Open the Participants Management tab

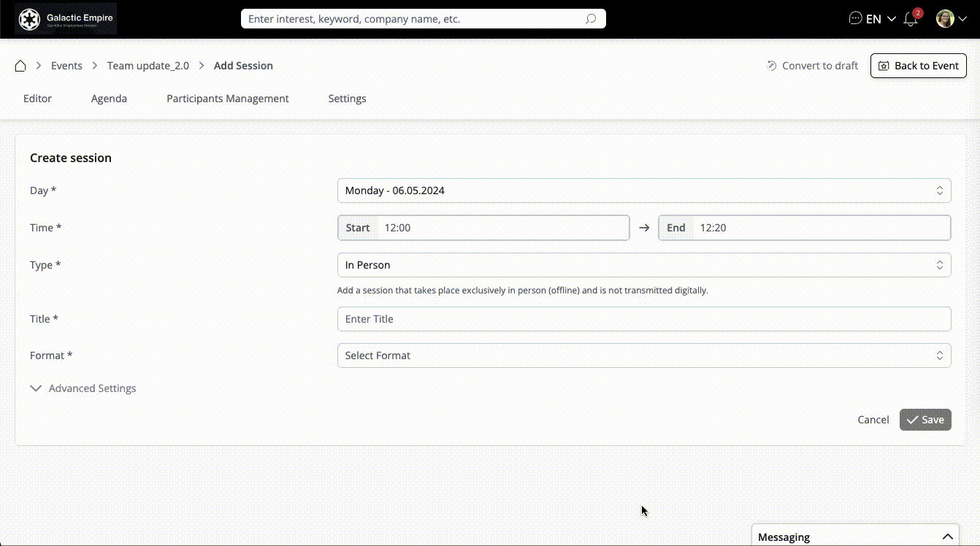(x=227, y=99)
